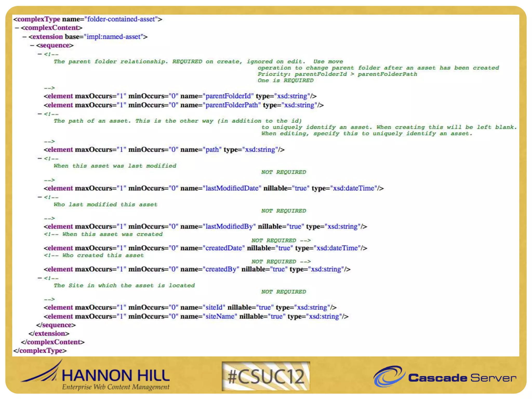Collapse the complexContent node
The width and height of the screenshot is (532, 399).
coord(17,28)
